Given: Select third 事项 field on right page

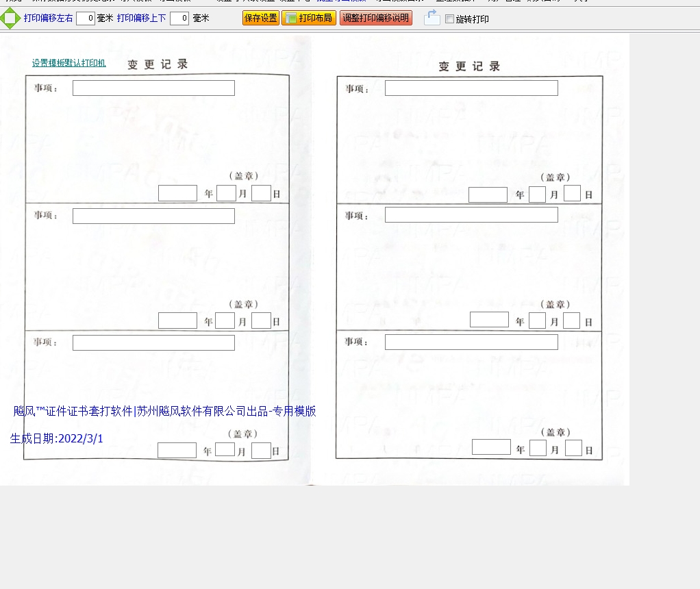Looking at the screenshot, I should coord(471,342).
